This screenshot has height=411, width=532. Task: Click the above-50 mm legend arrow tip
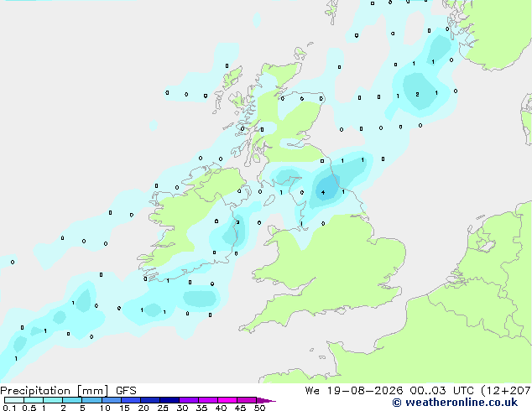point(266,400)
